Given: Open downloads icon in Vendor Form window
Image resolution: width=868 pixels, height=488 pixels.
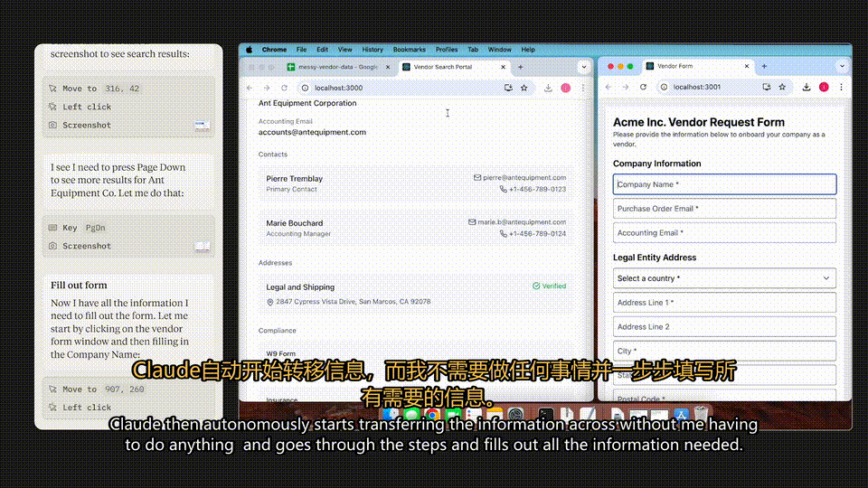Looking at the screenshot, I should (x=806, y=87).
